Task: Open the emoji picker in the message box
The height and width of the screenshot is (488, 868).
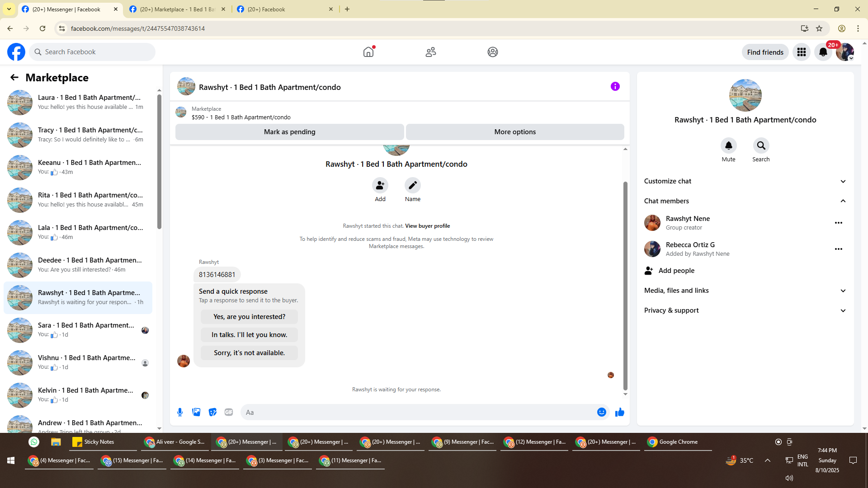Action: click(x=601, y=412)
